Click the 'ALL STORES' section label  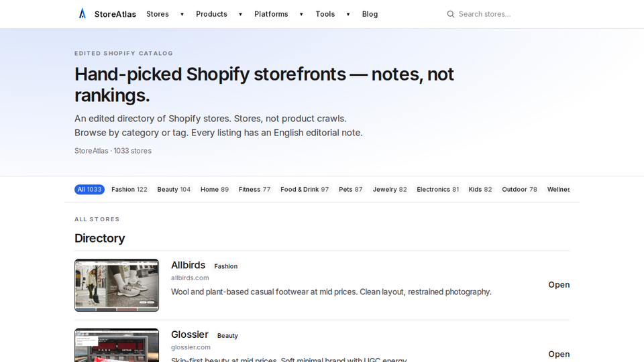click(x=97, y=219)
